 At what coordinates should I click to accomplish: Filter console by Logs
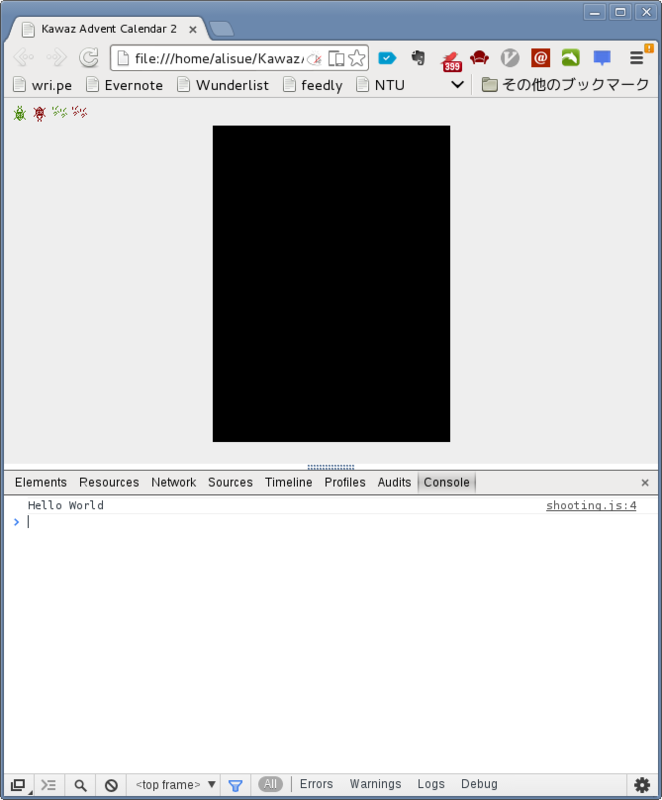click(431, 784)
